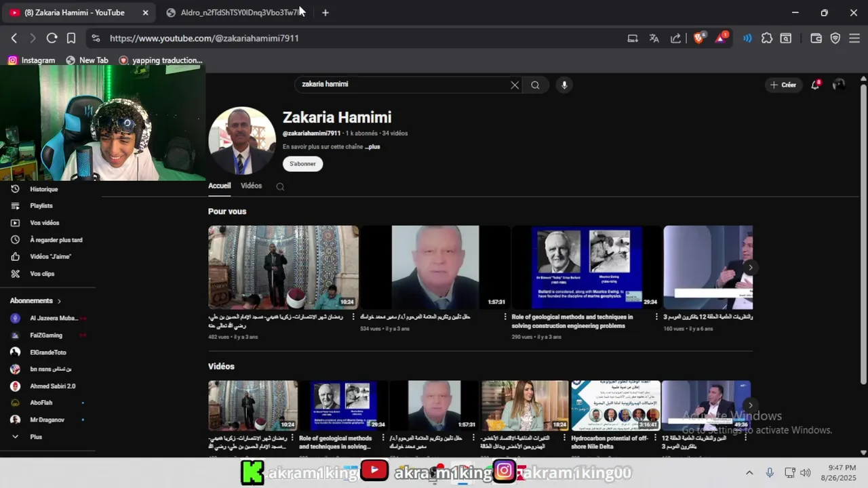
Task: Click the S'abonner button
Action: 302,164
